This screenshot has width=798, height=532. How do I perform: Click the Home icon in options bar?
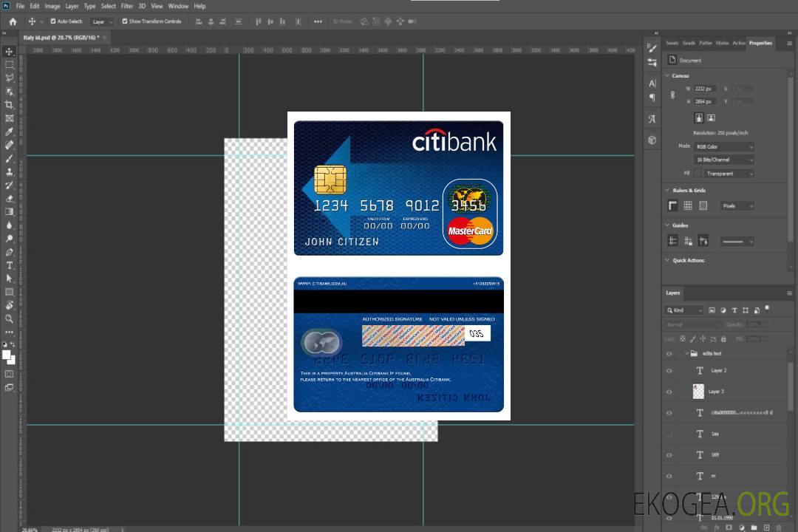pos(13,21)
